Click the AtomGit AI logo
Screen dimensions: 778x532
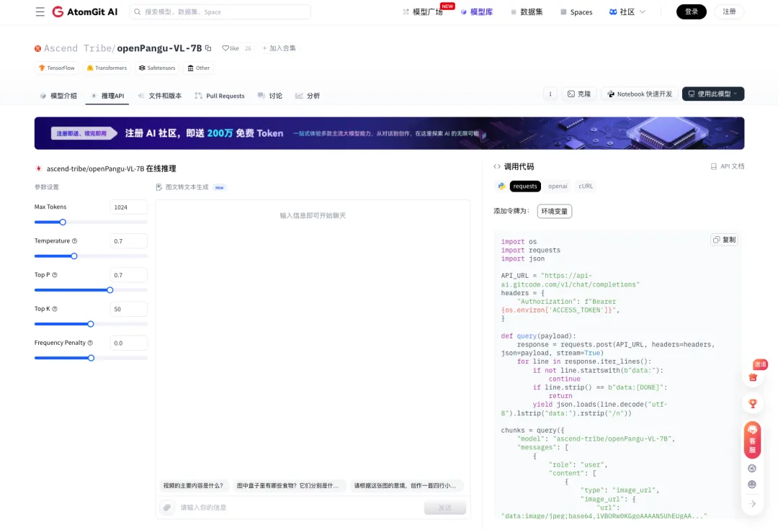pos(85,12)
